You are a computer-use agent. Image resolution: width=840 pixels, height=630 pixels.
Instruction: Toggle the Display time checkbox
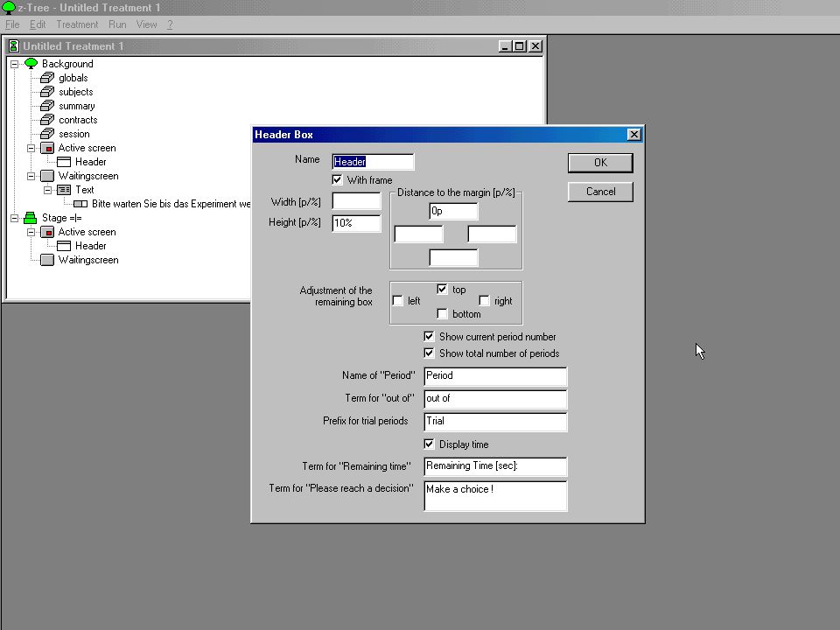pos(429,444)
